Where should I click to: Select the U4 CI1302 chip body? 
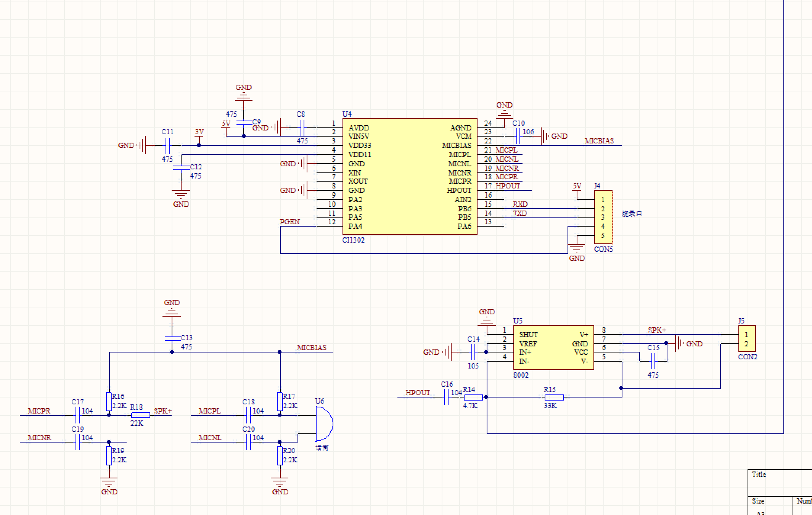tap(410, 176)
